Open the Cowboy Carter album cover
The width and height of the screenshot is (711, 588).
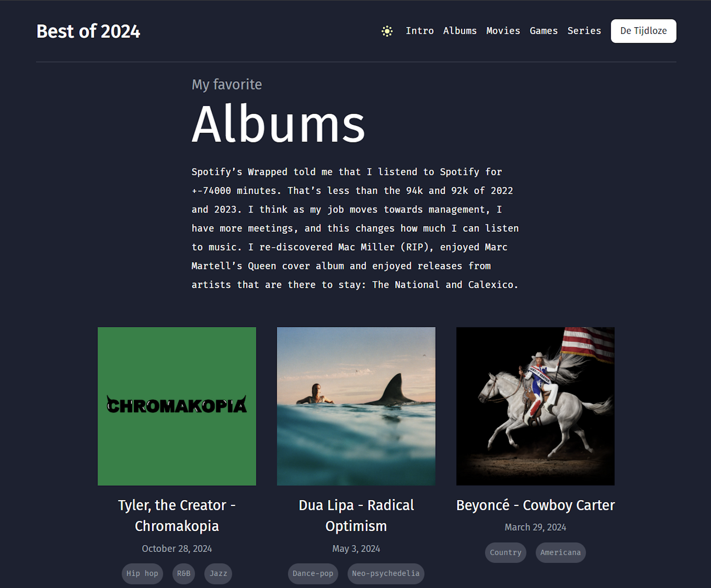click(x=536, y=406)
